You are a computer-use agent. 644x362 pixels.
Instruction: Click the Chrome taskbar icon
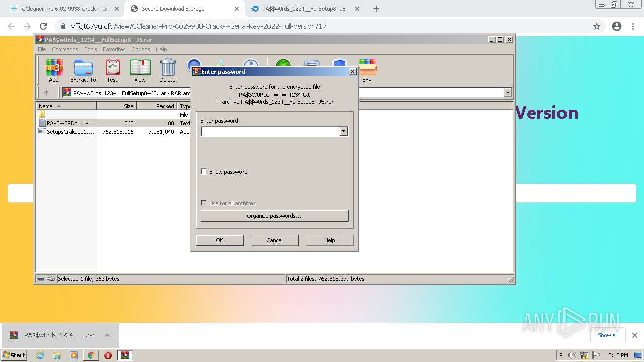pyautogui.click(x=91, y=355)
